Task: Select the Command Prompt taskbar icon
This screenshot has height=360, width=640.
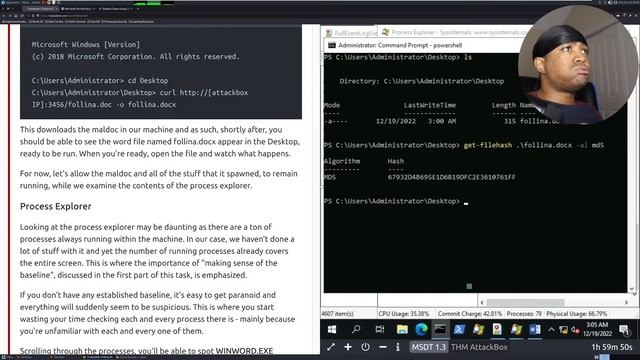Action: click(440, 329)
